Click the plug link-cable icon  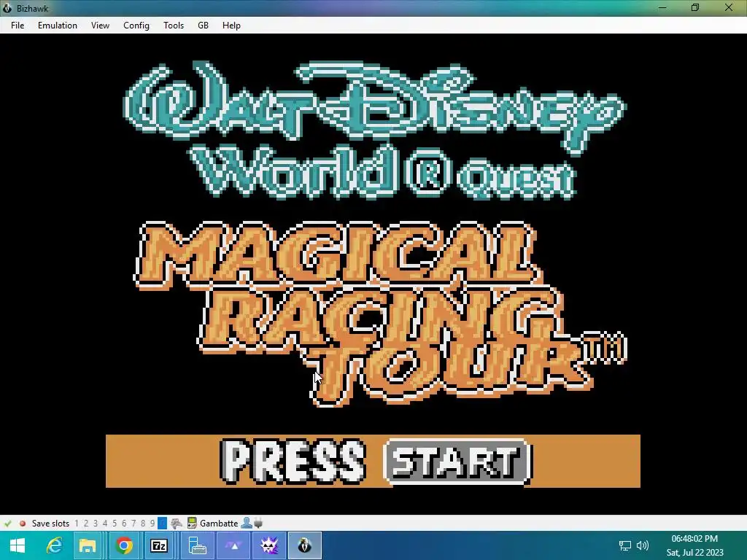258,524
